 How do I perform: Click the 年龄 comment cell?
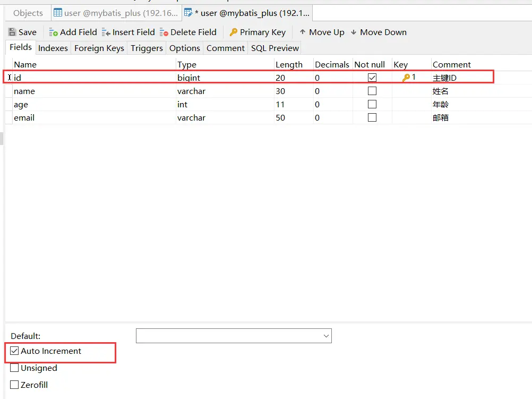[x=482, y=104]
